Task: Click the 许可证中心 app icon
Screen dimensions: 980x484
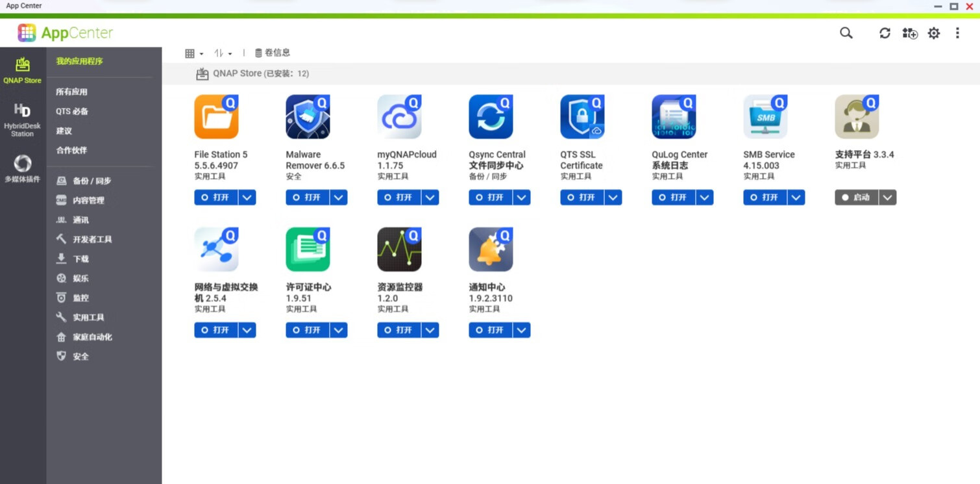Action: (x=308, y=249)
